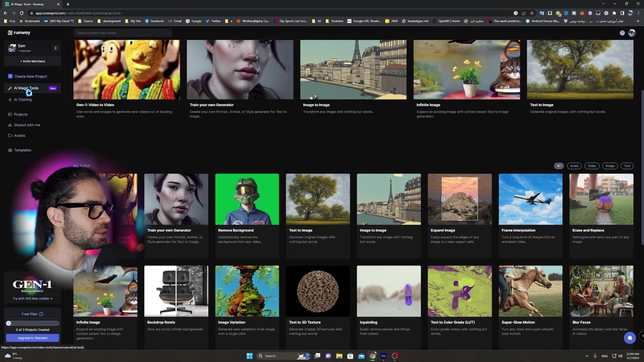The height and width of the screenshot is (362, 644).
Task: Open the Expand Image tool card
Action: (x=460, y=216)
